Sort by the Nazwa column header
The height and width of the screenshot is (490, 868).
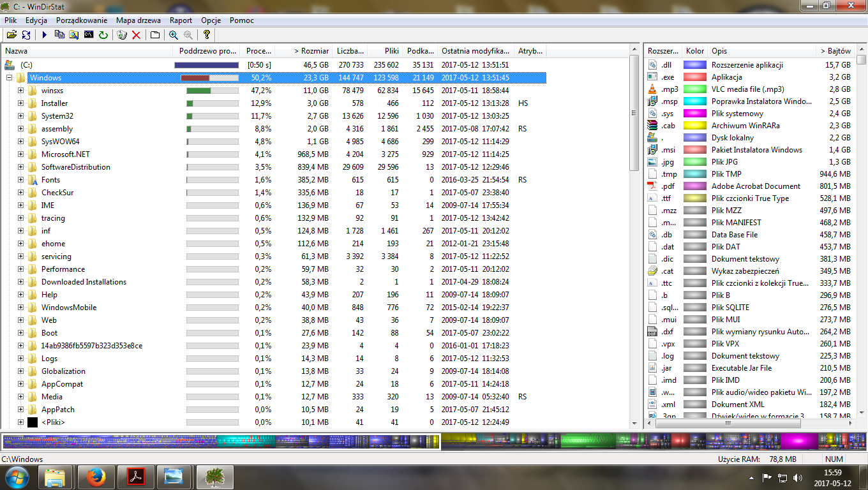[87, 51]
